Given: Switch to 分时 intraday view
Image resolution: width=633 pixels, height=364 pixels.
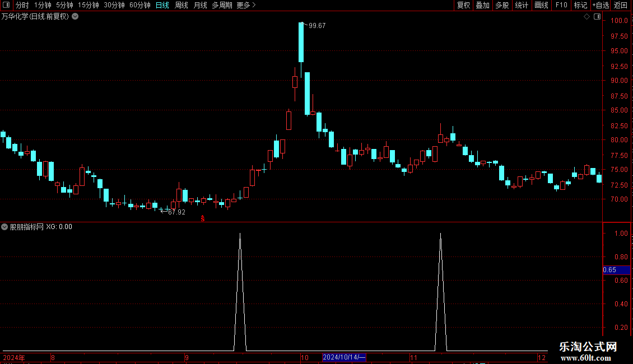Looking at the screenshot, I should coord(22,5).
